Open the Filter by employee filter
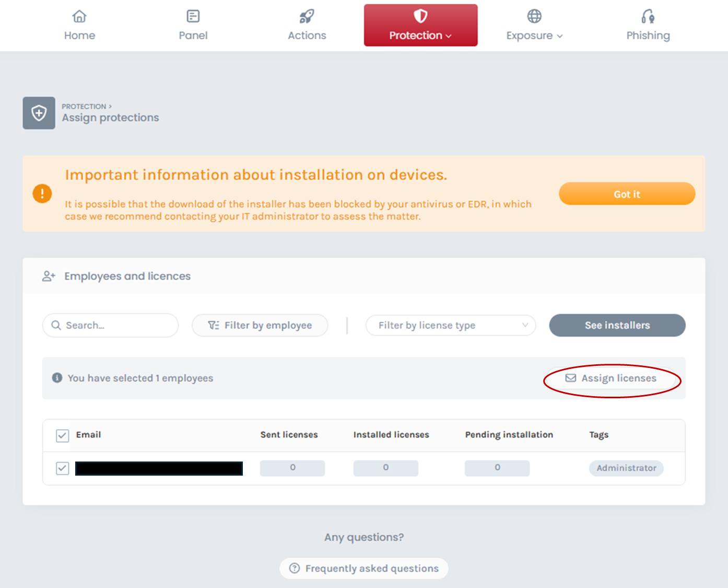Image resolution: width=728 pixels, height=588 pixels. click(260, 325)
